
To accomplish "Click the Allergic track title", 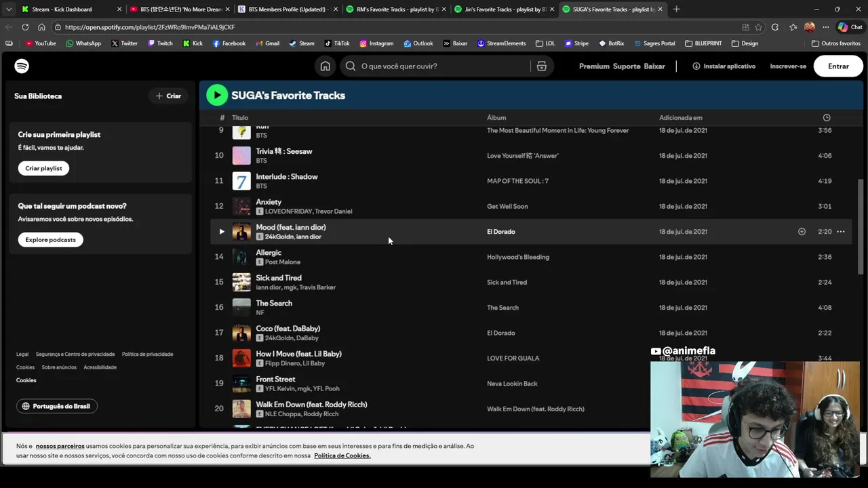I will (269, 252).
